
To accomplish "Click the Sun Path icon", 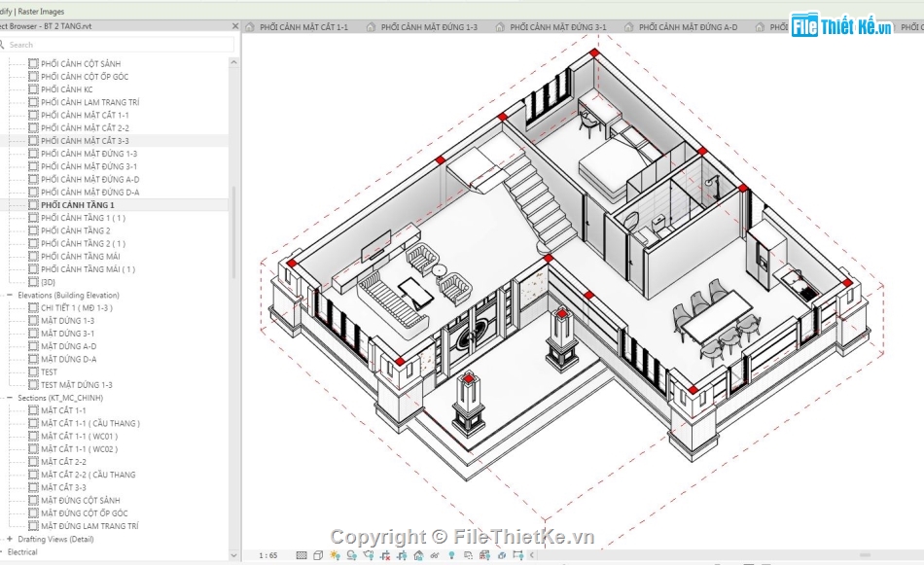I will coord(335,555).
